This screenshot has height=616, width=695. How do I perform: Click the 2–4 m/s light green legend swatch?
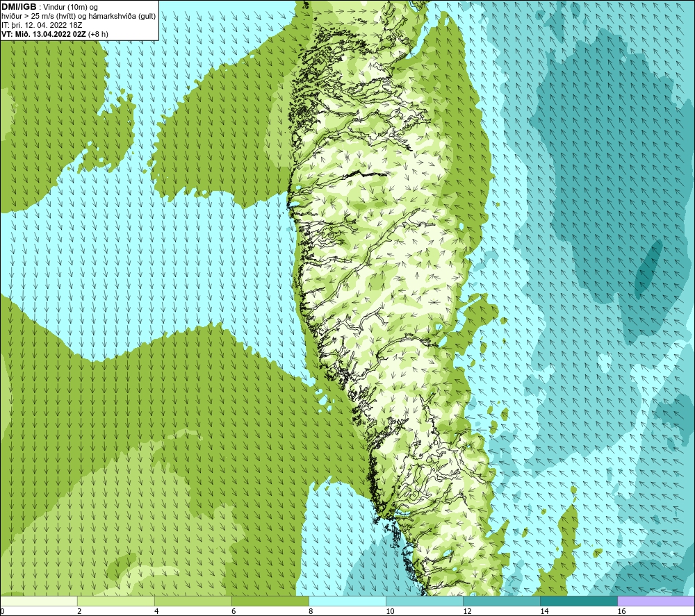click(116, 601)
